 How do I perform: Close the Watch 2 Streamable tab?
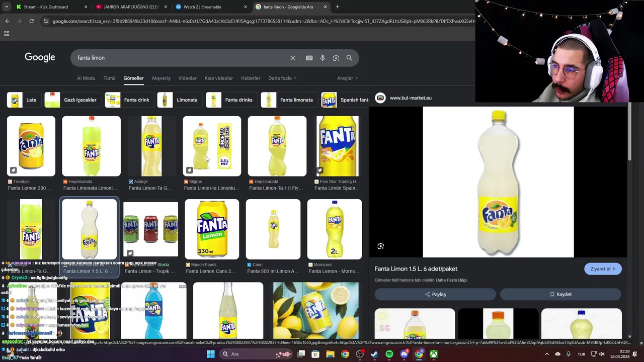[x=246, y=7]
